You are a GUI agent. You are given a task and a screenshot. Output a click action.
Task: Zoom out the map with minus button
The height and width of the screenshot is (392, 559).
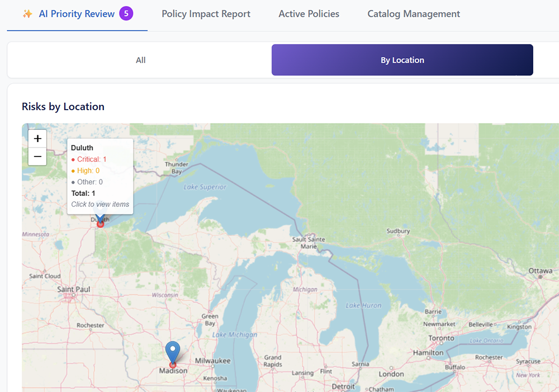coord(37,157)
